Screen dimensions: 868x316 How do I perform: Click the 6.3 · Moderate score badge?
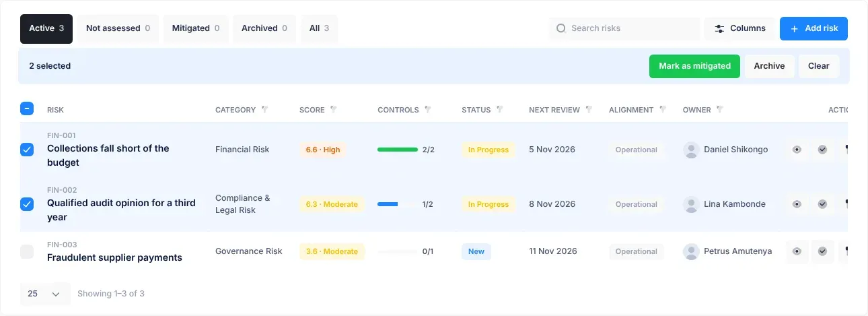click(x=332, y=204)
